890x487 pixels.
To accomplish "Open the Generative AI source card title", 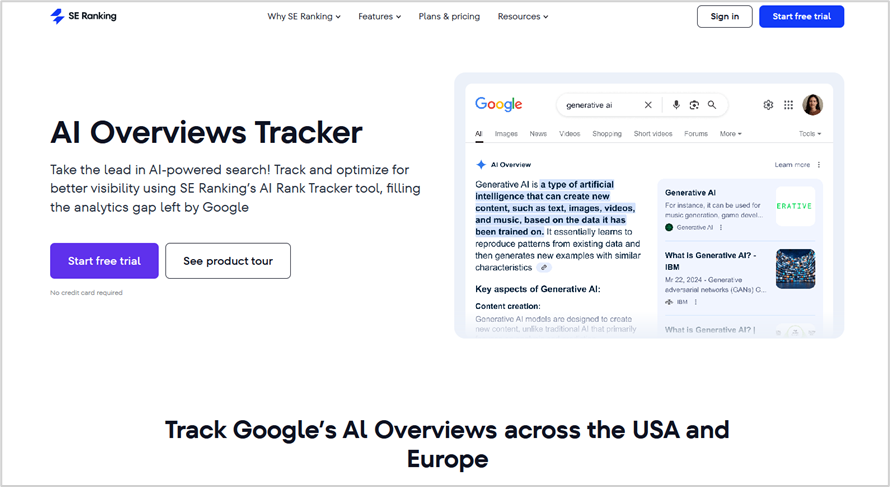I will tap(690, 193).
